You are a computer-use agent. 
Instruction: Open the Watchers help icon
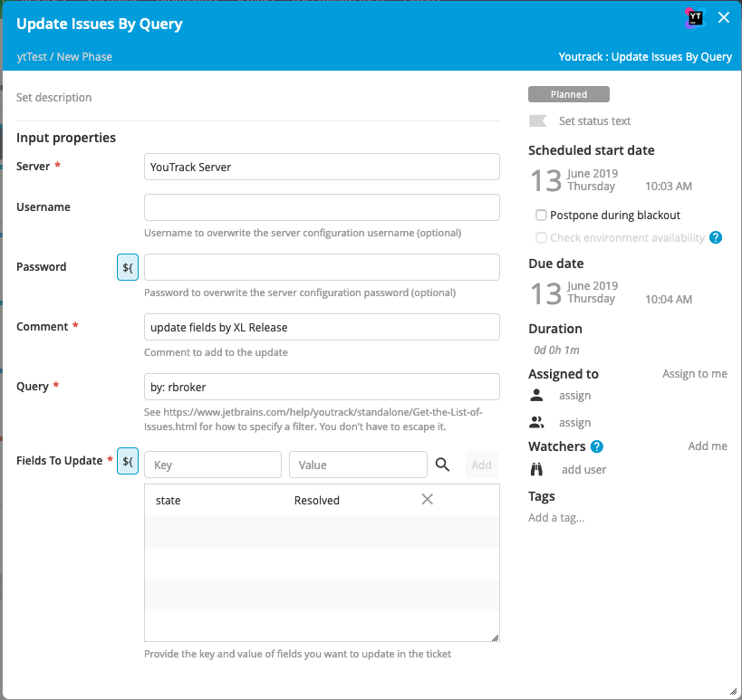coord(597,446)
